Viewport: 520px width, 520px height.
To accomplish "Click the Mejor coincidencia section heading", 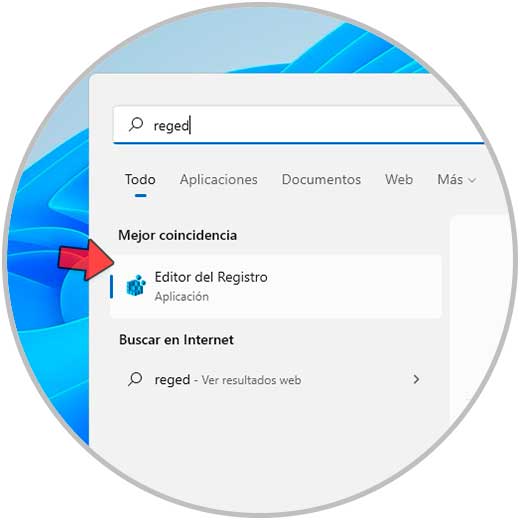I will point(178,235).
